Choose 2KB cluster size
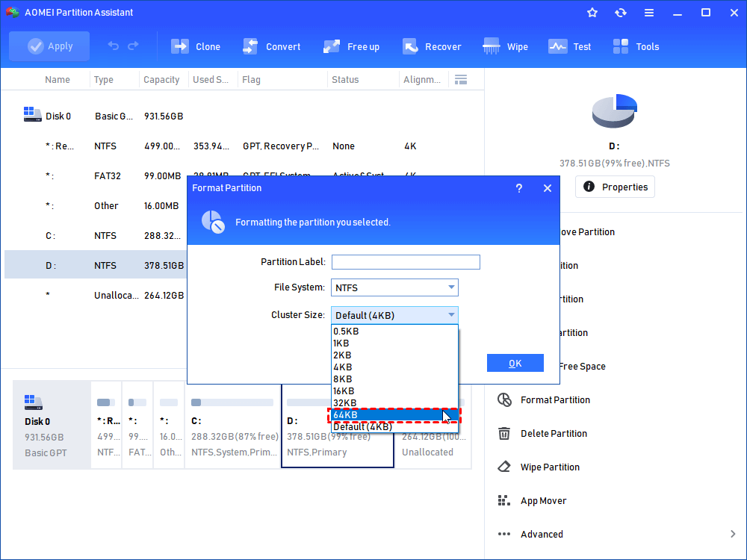This screenshot has height=560, width=747. [x=394, y=355]
